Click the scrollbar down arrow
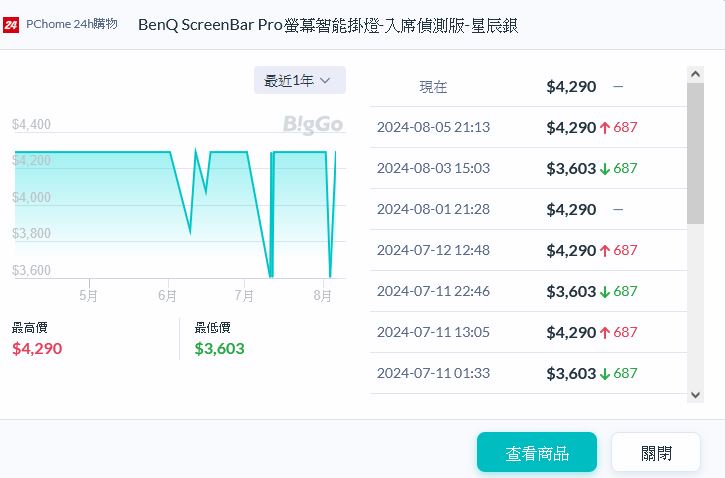The image size is (725, 478). click(696, 395)
